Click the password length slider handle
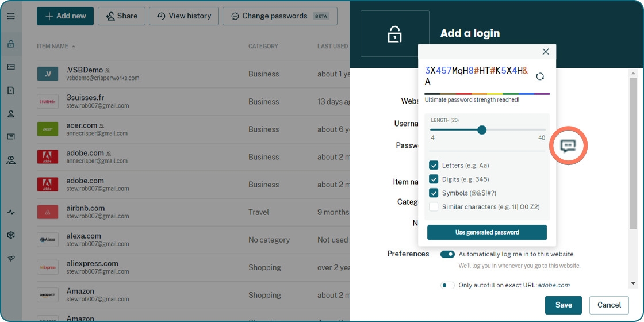The width and height of the screenshot is (644, 322). click(x=482, y=130)
